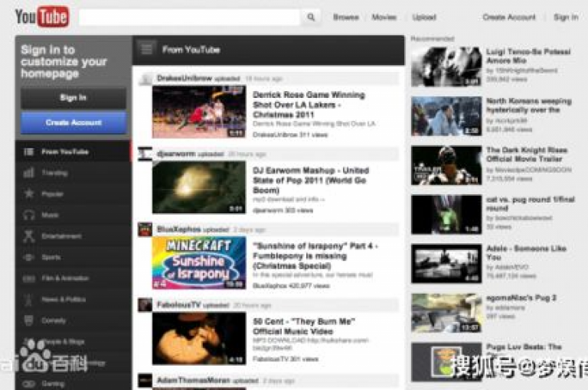Focus the YouTube search box

189,18
